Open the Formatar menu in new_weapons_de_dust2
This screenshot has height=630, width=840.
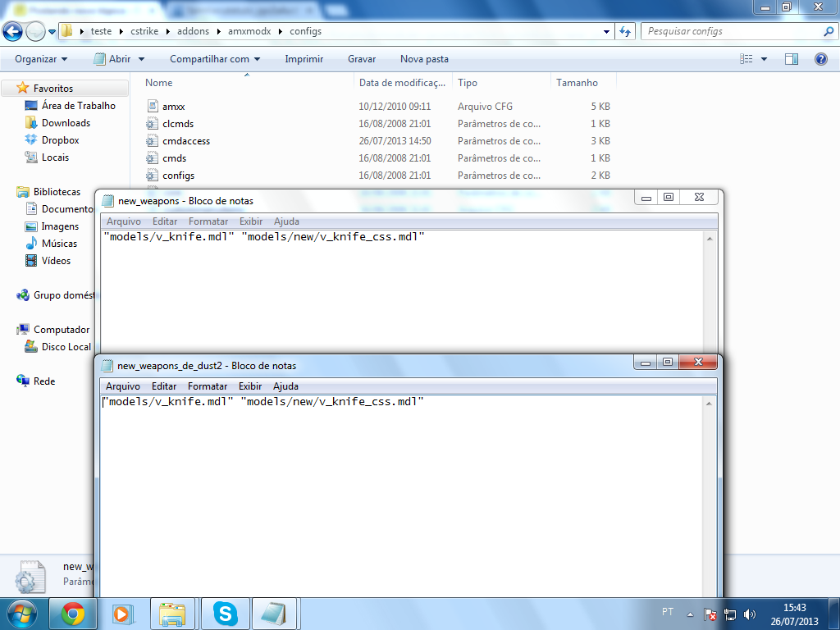coord(207,386)
